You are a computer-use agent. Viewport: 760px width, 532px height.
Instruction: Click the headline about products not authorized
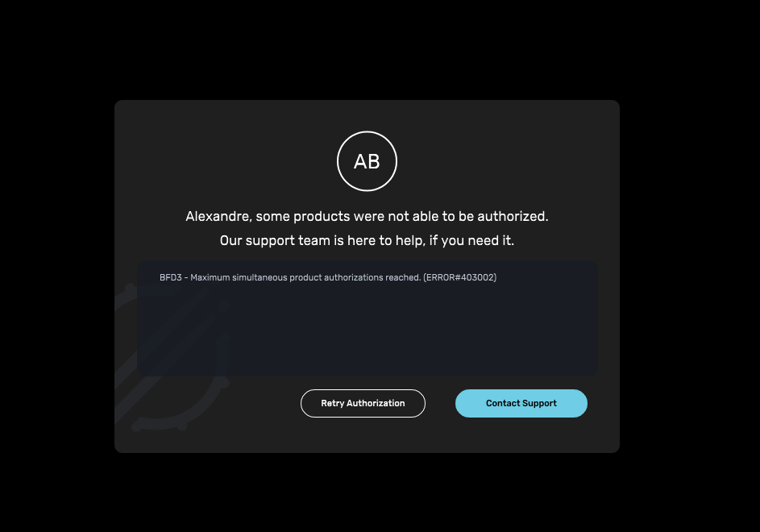pyautogui.click(x=367, y=216)
